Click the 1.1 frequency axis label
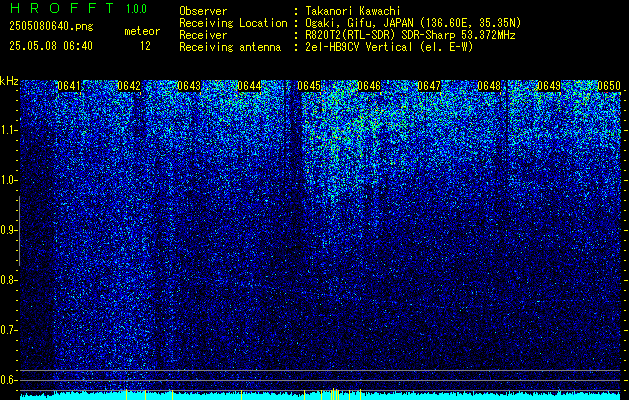Screen dimensions: 629x400 point(9,130)
